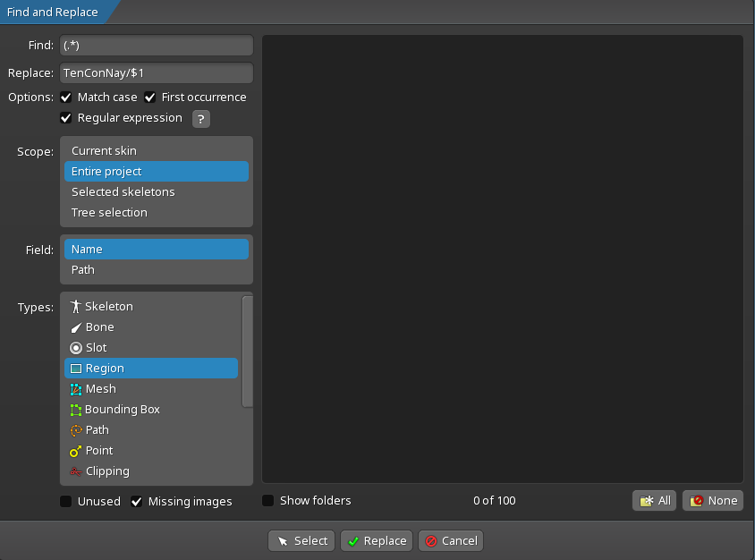
Task: Open regular expression help question mark
Action: (201, 119)
